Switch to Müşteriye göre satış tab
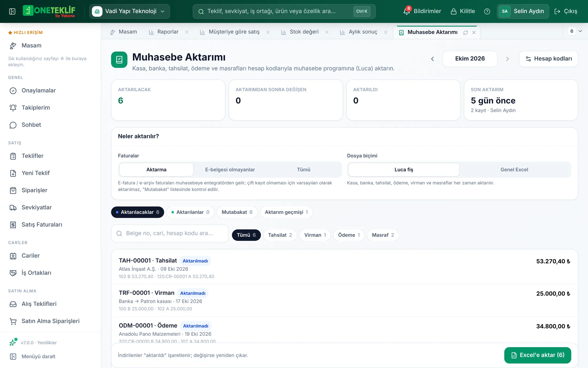 pyautogui.click(x=234, y=32)
